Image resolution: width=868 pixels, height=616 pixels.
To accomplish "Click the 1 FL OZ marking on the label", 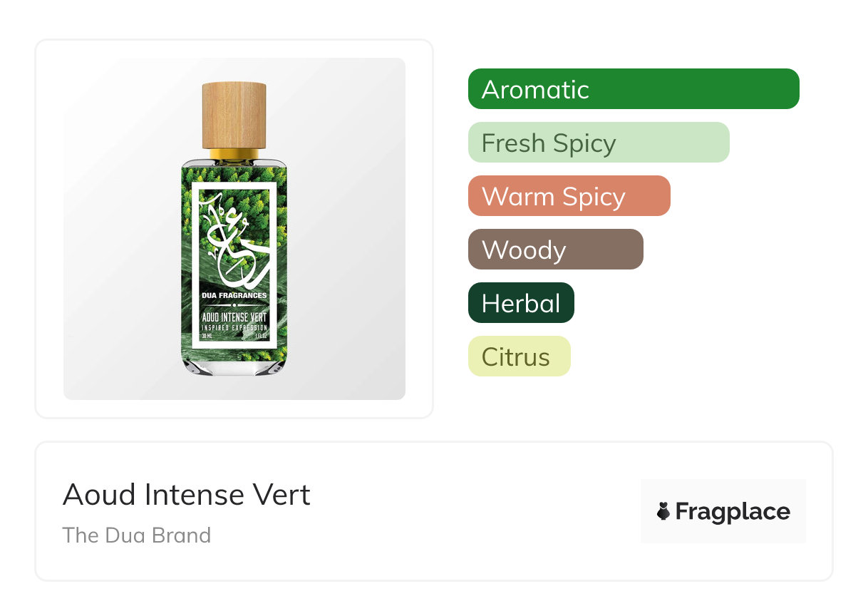I will click(261, 335).
